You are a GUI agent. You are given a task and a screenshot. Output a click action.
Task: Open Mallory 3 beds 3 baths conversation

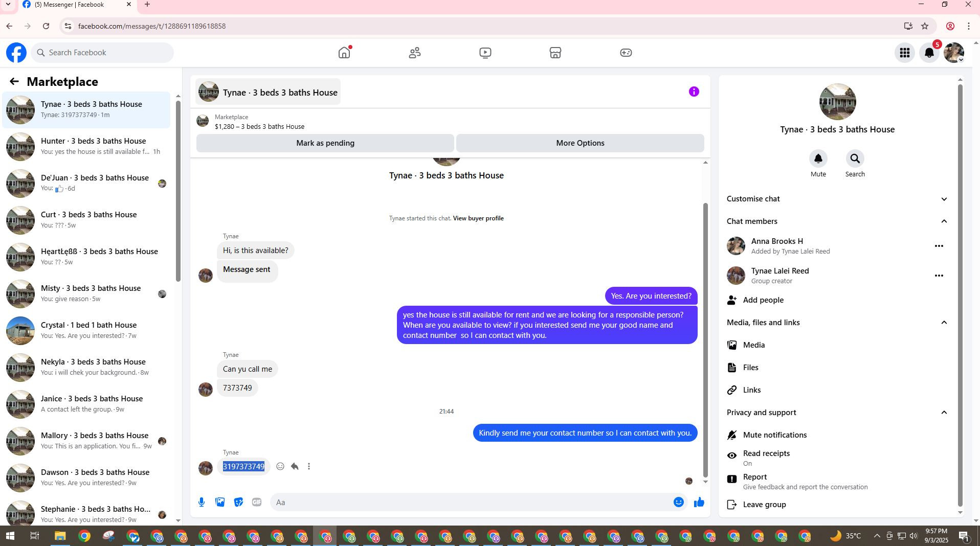(x=86, y=441)
